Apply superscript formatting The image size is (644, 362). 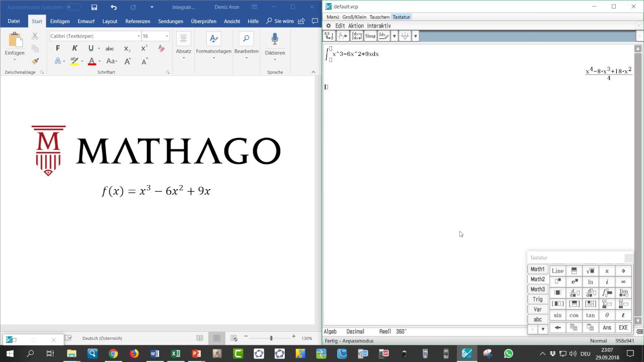(144, 48)
